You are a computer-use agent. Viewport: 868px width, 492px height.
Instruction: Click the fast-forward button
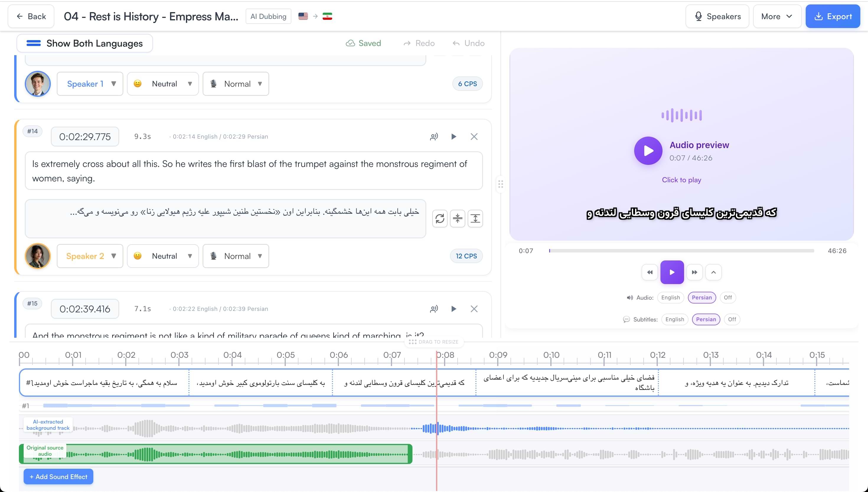[694, 272]
